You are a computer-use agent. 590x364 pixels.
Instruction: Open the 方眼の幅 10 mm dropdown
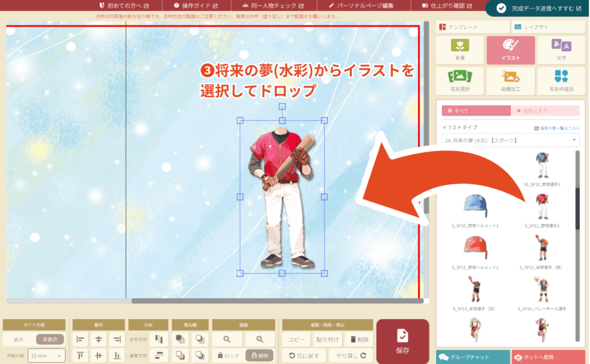(46, 356)
